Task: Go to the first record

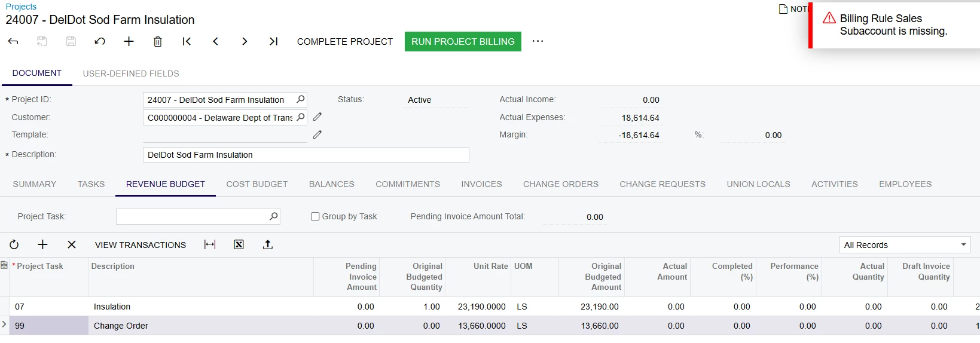Action: tap(187, 41)
